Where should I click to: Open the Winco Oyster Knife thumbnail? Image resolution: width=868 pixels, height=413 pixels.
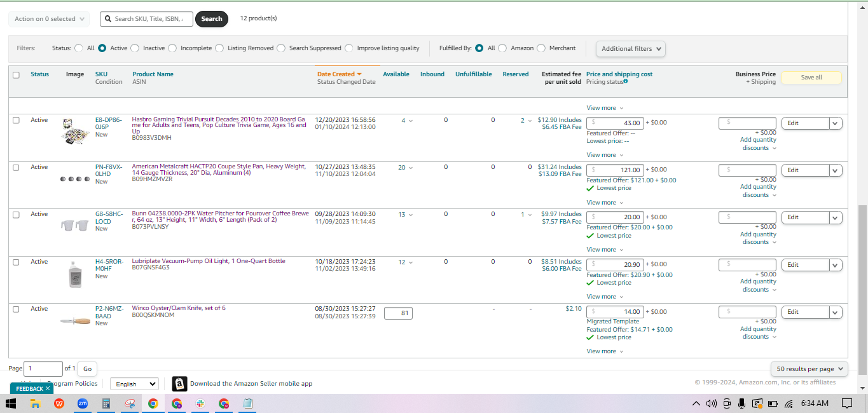click(x=75, y=322)
